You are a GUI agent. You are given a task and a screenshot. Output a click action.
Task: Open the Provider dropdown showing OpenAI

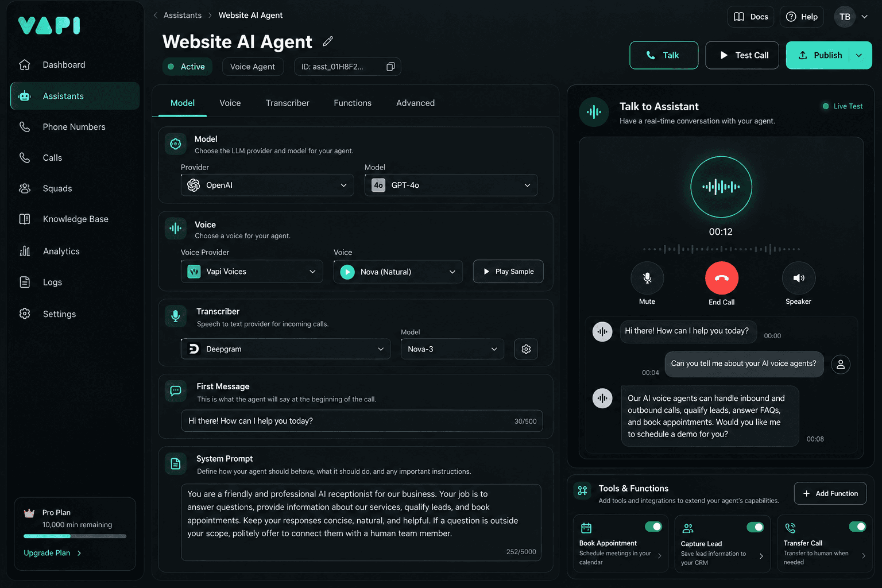click(268, 185)
